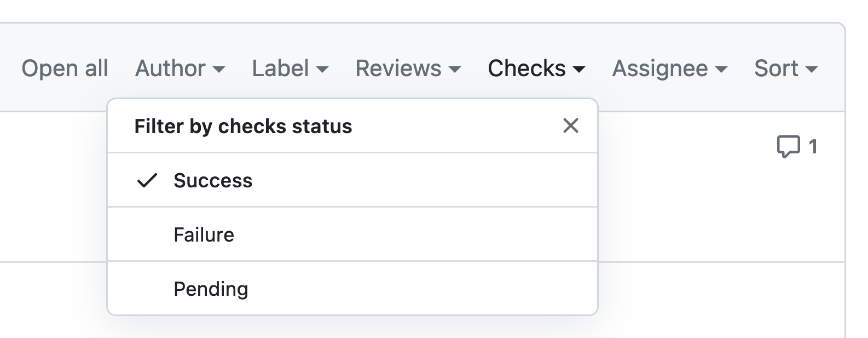Click the caret arrow next to Assignee

721,70
